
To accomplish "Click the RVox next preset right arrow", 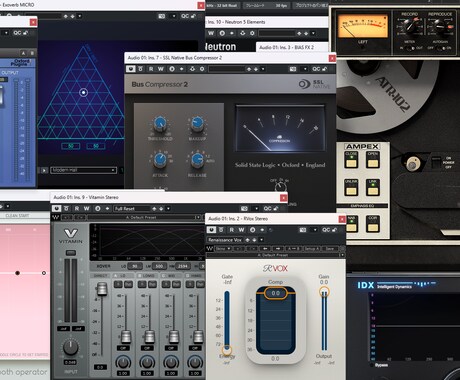I will pos(278,249).
